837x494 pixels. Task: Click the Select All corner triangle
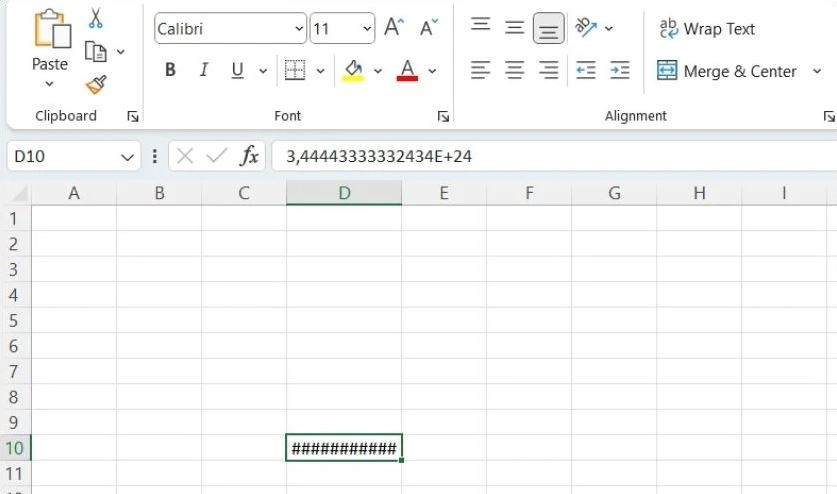(x=19, y=194)
